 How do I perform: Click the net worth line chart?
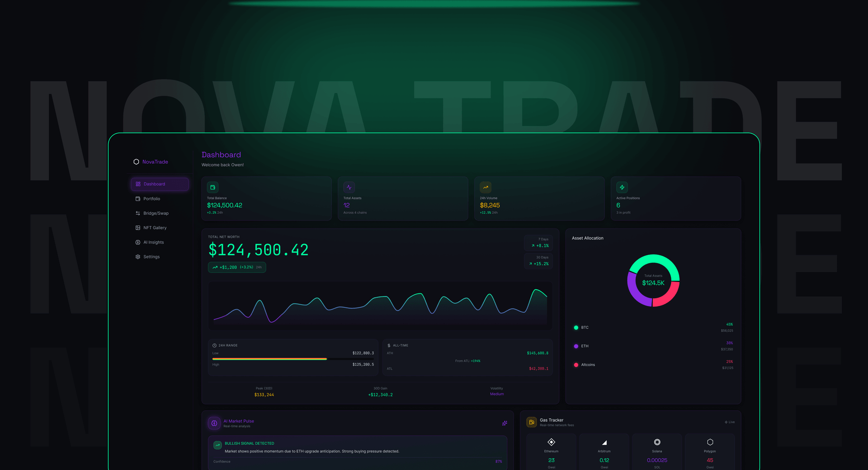(x=380, y=305)
